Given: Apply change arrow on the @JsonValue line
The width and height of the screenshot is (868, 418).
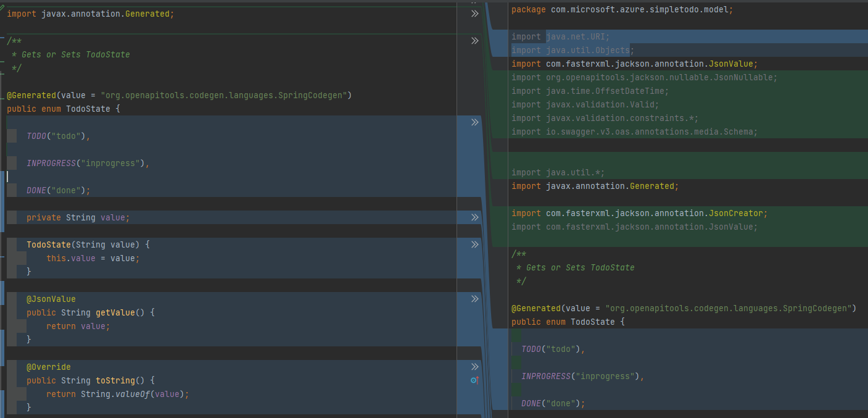Looking at the screenshot, I should click(474, 299).
